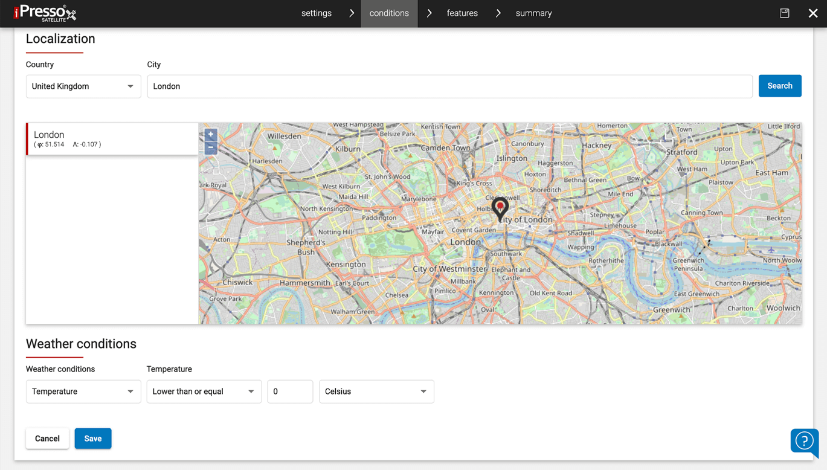Click the map zoom out minus button
Viewport: 827px width, 470px height.
(210, 147)
